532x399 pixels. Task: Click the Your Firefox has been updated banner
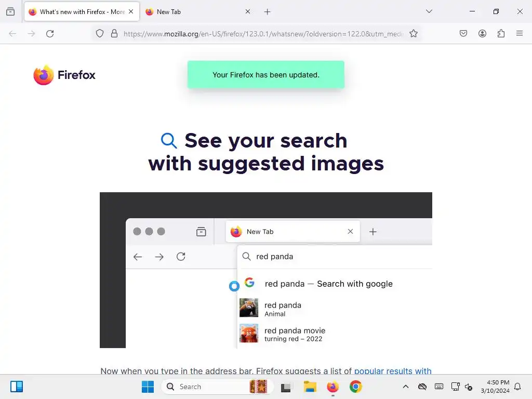[x=265, y=75]
